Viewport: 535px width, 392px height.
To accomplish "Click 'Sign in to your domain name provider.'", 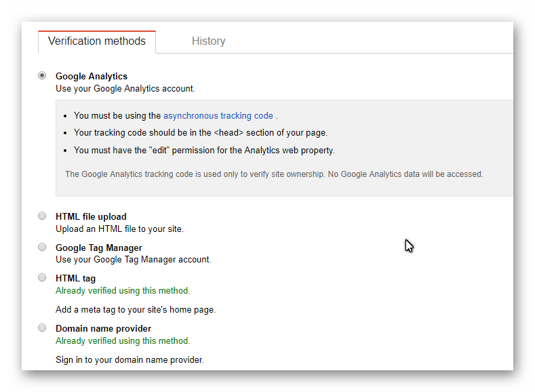I will point(130,360).
